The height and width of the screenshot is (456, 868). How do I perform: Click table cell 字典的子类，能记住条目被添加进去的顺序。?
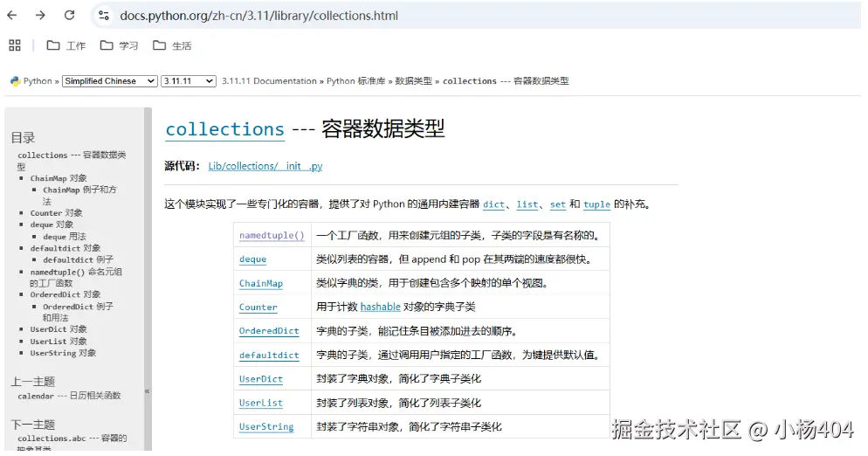click(460, 331)
